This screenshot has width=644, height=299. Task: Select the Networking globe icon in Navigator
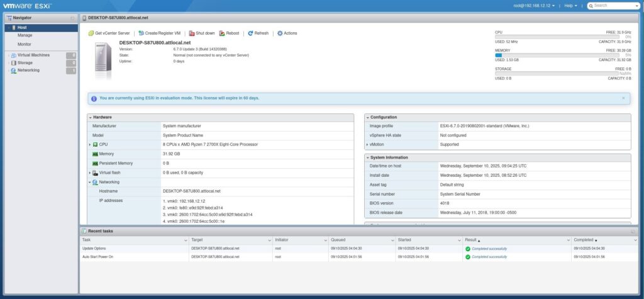coord(14,71)
